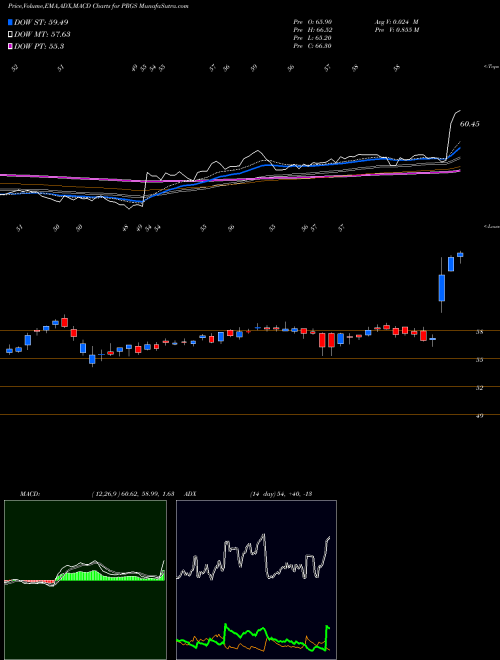Click the ADX (14 day) values text
The height and width of the screenshot is (660, 500).
tap(281, 494)
